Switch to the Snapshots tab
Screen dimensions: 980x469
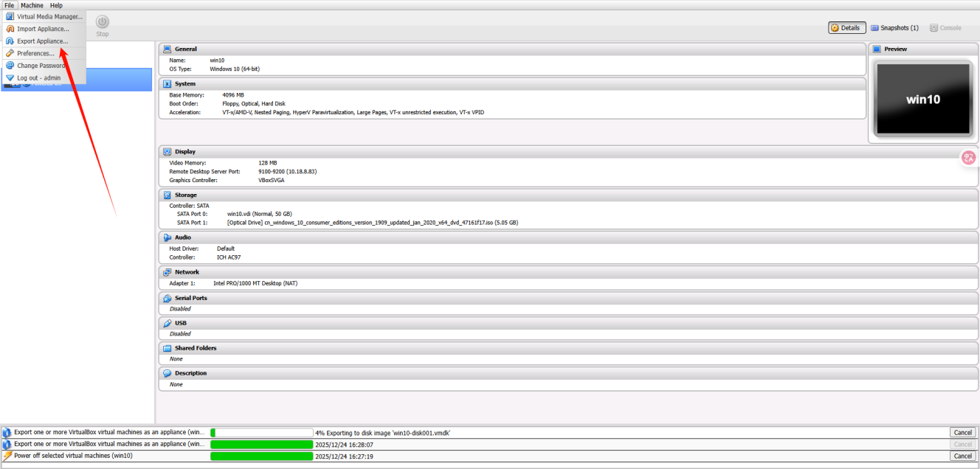tap(894, 27)
